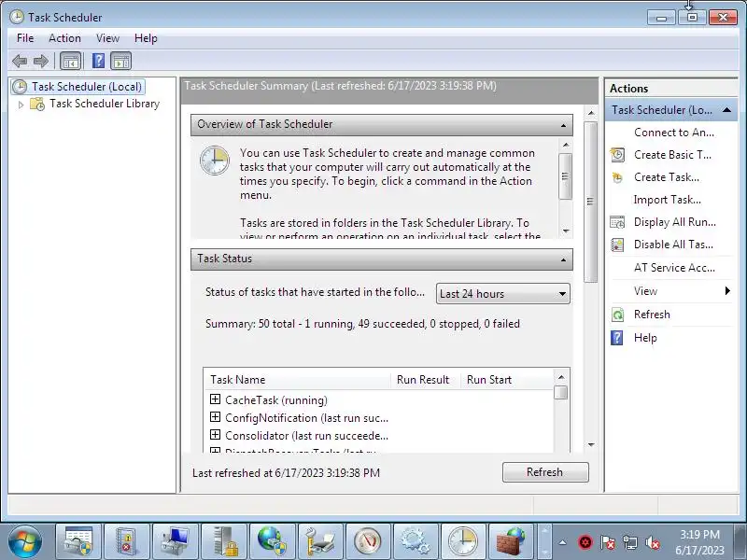Click the Run Start column header
The width and height of the screenshot is (747, 560).
[x=506, y=380]
